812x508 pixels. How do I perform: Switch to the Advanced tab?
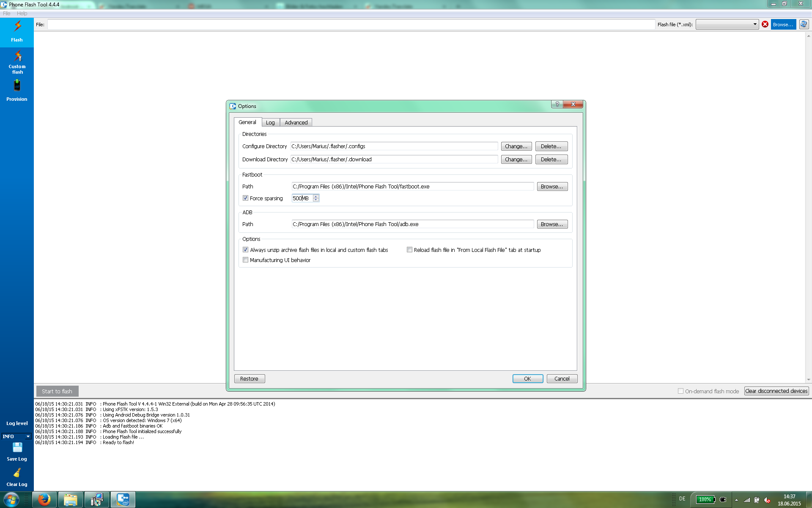point(296,122)
